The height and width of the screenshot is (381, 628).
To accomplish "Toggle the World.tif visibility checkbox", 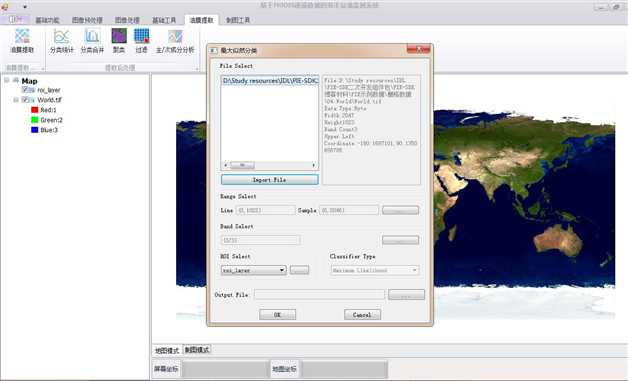I will pos(25,100).
